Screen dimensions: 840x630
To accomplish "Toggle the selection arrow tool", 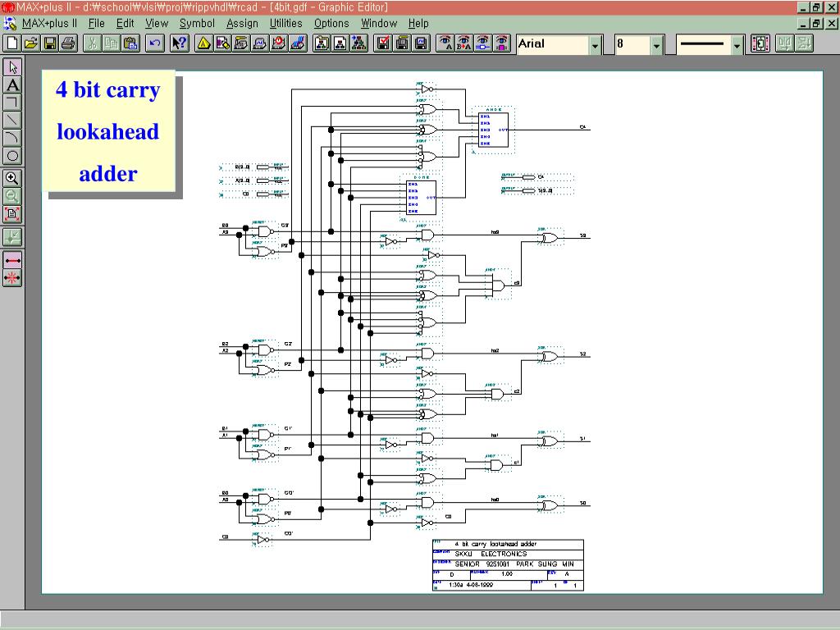I will (13, 67).
